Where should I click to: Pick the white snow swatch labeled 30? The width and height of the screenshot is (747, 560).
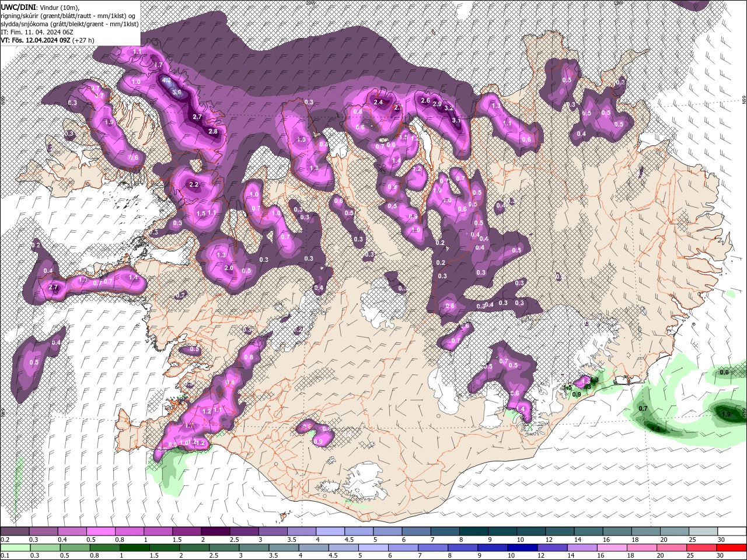(x=731, y=531)
